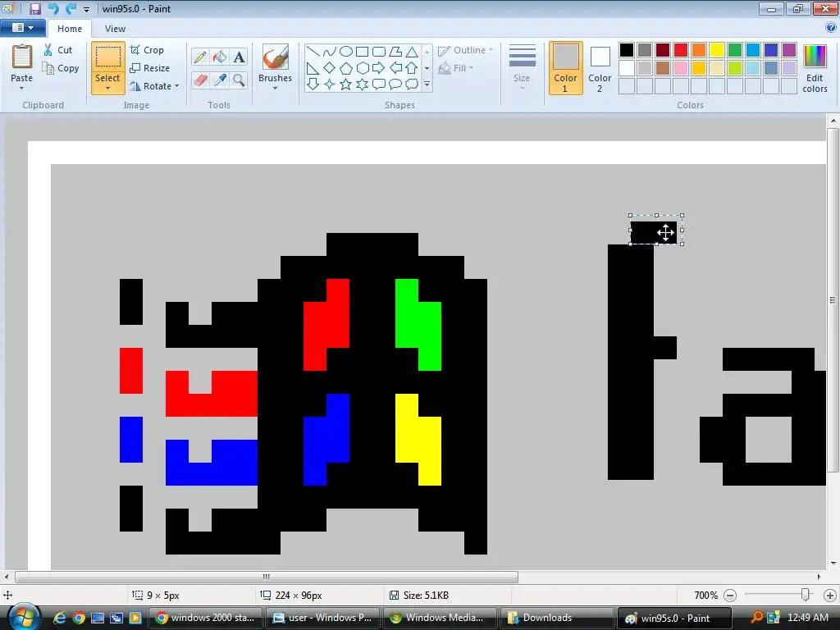Click the Resize button
This screenshot has height=630, width=840.
click(x=150, y=68)
